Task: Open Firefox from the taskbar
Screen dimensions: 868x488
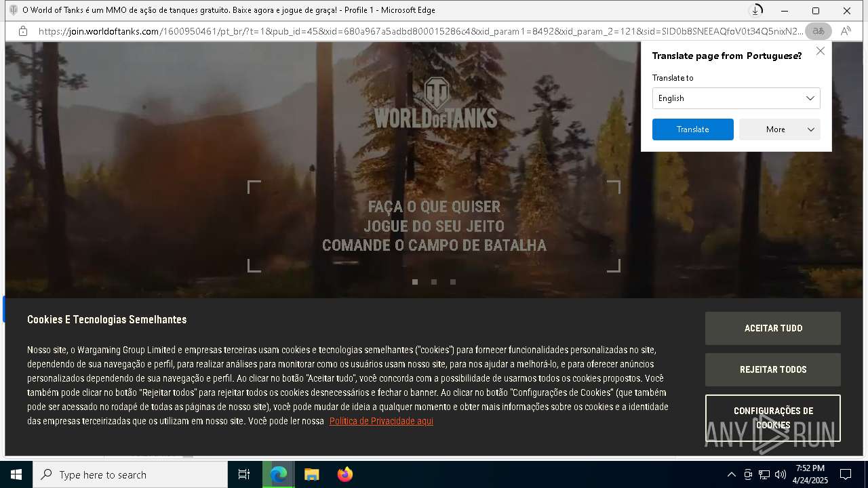Action: [344, 474]
